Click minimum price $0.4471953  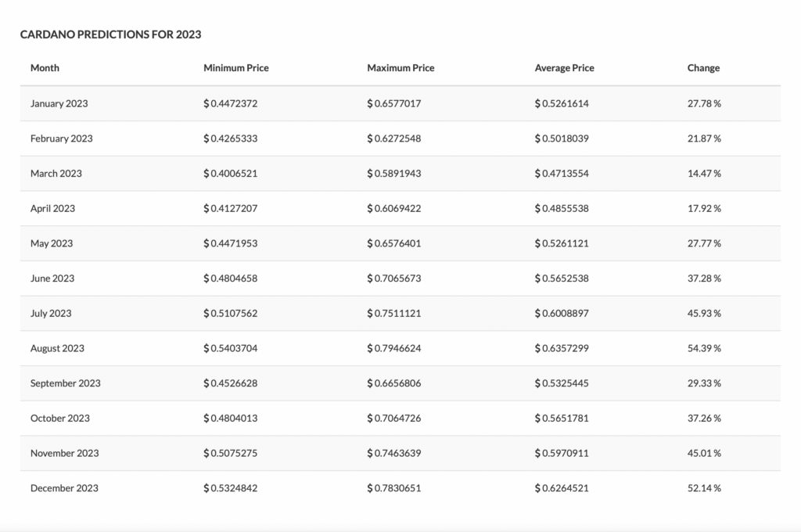(x=231, y=243)
